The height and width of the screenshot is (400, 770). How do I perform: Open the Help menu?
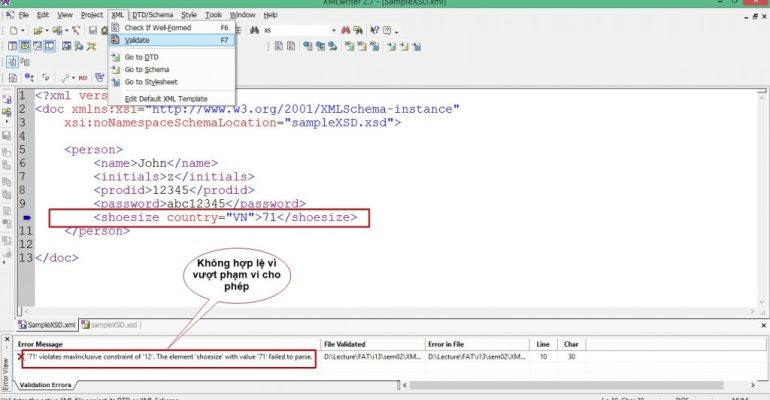coord(270,15)
